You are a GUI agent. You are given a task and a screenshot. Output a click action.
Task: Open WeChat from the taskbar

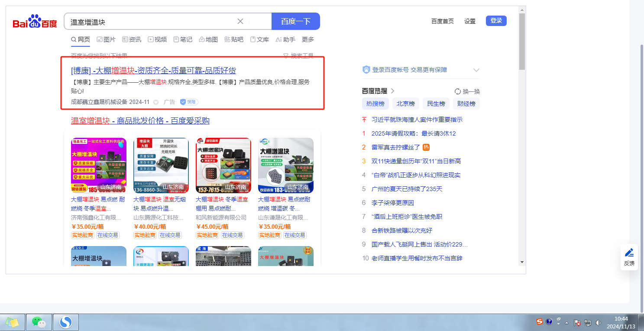39,322
